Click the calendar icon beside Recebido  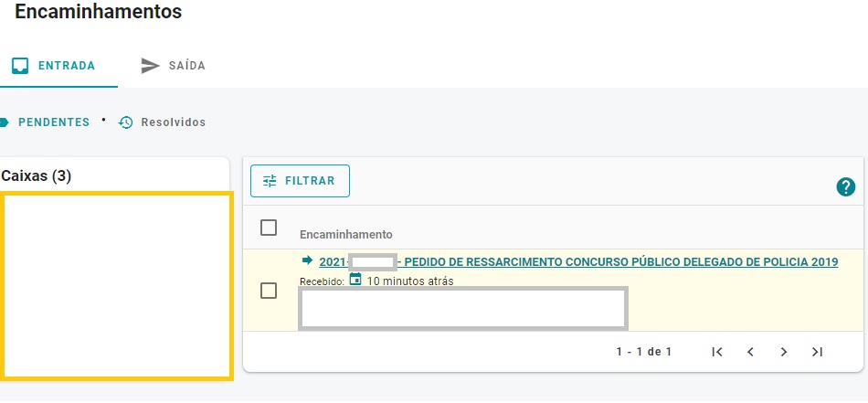355,279
